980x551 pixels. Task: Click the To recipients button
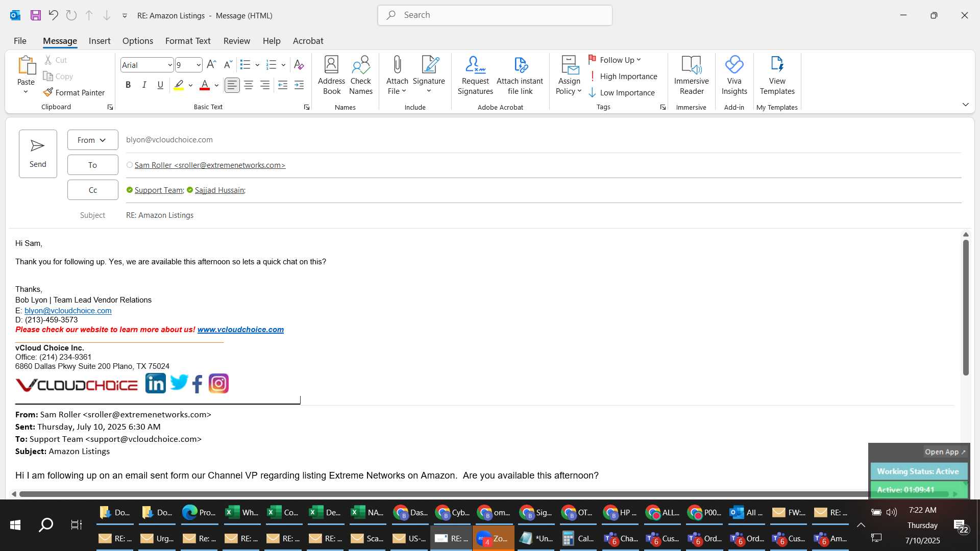click(x=92, y=165)
